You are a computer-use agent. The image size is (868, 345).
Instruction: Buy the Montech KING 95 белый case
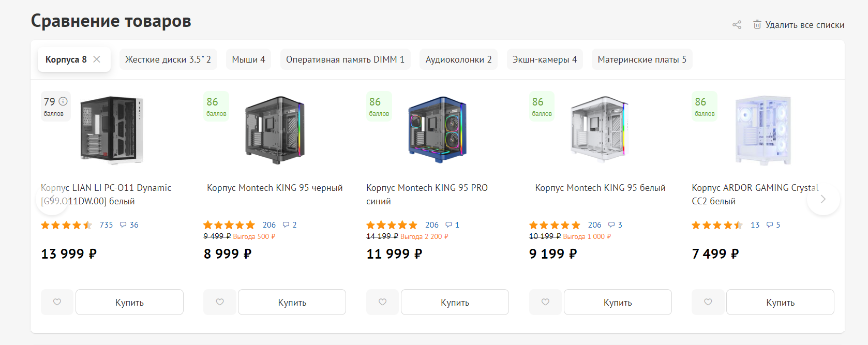[618, 302]
